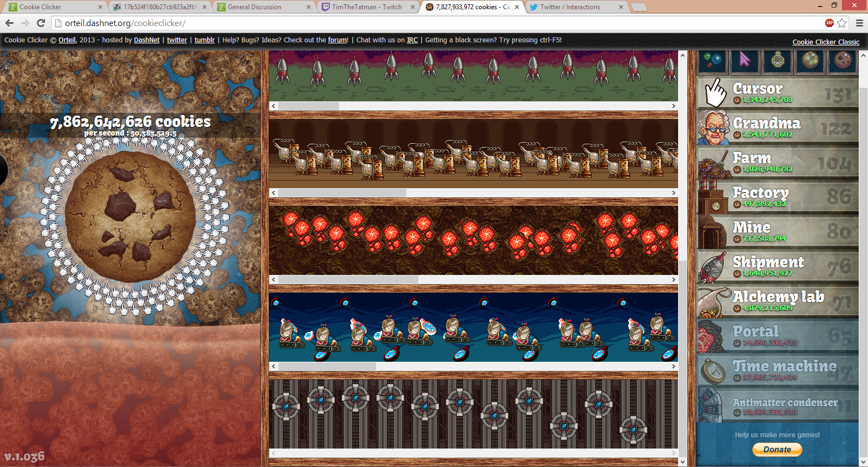The image size is (868, 467).
Task: Purchase a Factory building
Action: (x=777, y=197)
